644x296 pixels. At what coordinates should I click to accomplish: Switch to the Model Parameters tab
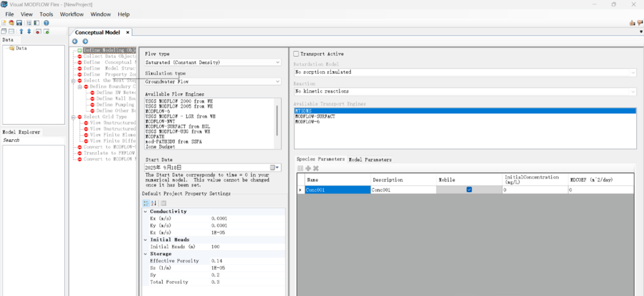click(x=370, y=160)
